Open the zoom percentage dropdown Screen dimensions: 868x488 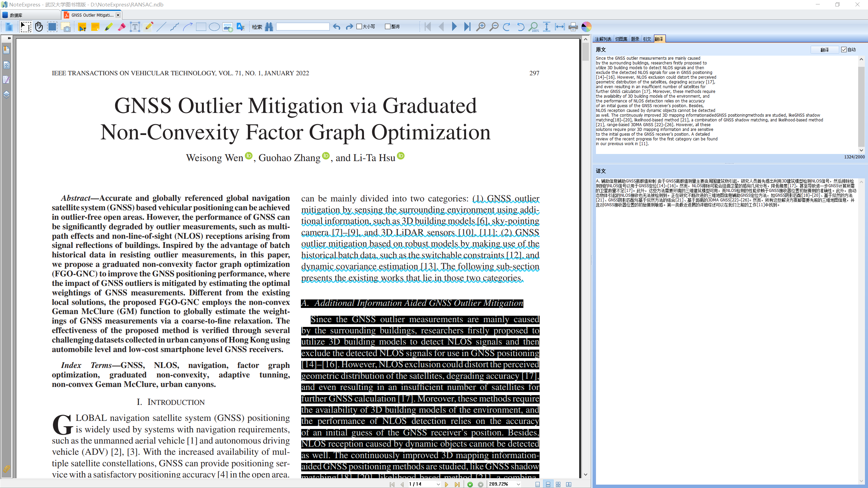[x=518, y=484]
